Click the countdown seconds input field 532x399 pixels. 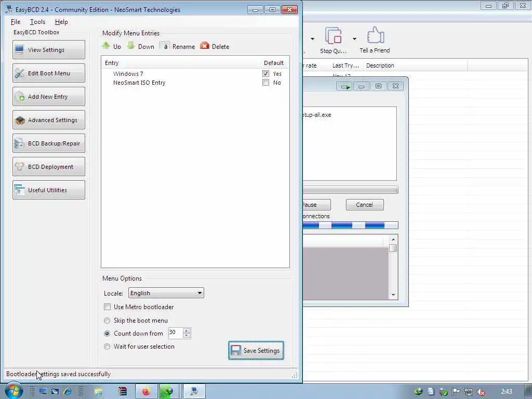point(176,333)
